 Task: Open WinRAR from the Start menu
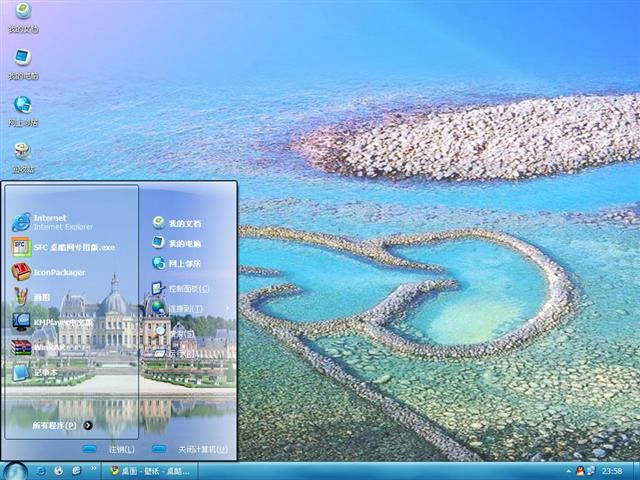click(38, 347)
